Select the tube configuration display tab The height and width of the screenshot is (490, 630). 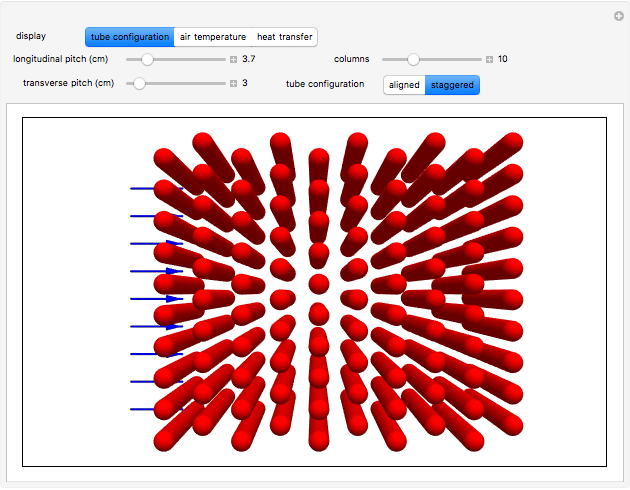pos(129,37)
